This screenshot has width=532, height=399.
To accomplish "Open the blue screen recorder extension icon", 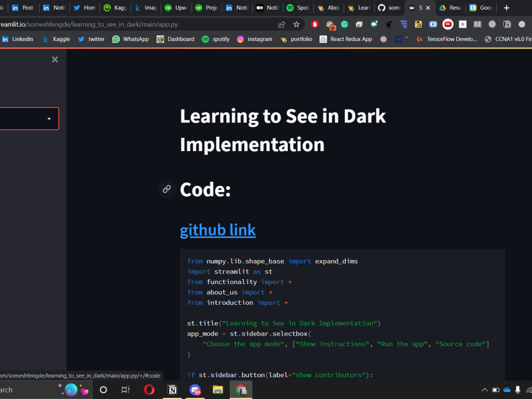I will pos(433,24).
